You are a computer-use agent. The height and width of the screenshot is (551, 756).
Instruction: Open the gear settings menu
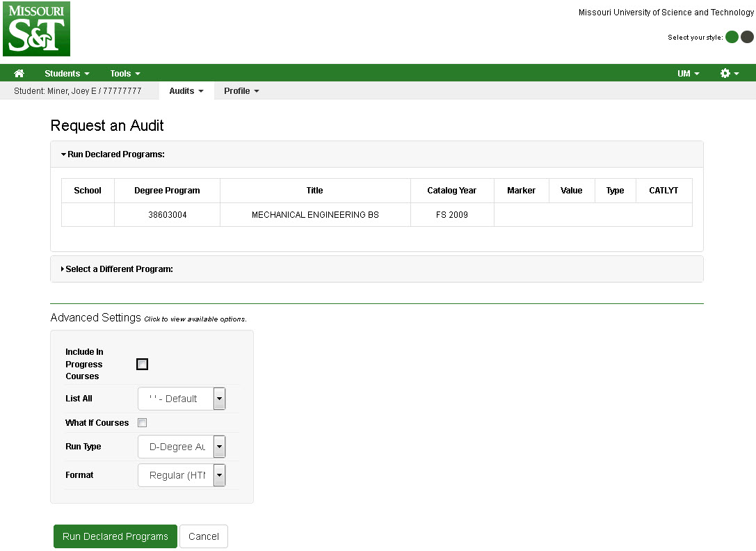tap(729, 73)
